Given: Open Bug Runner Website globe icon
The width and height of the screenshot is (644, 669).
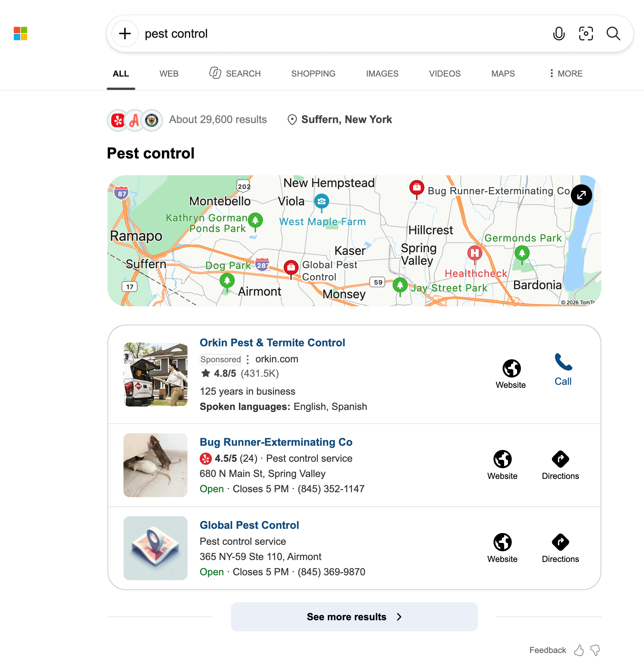Looking at the screenshot, I should (503, 459).
